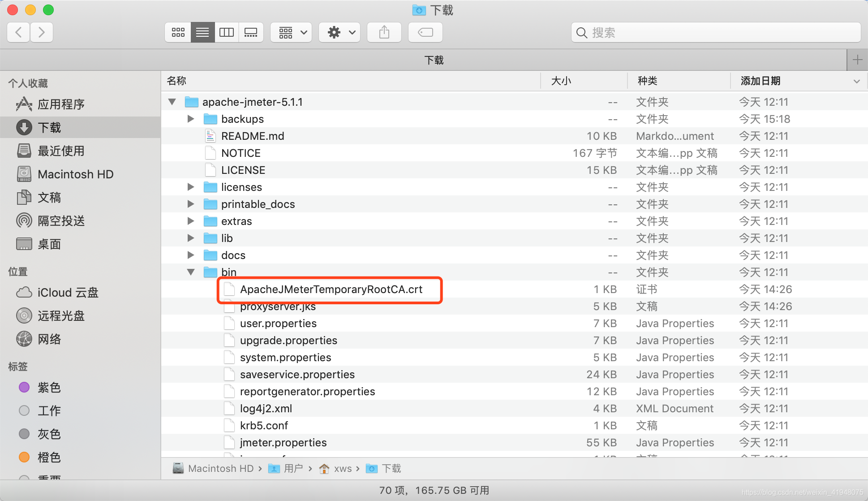The width and height of the screenshot is (868, 501).
Task: Switch to icon view mode
Action: [x=178, y=32]
